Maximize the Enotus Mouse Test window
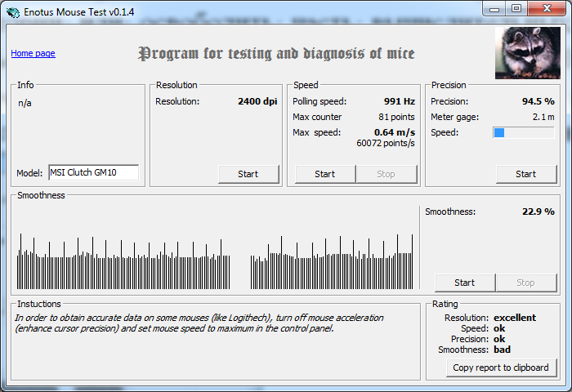The image size is (572, 392). point(516,9)
